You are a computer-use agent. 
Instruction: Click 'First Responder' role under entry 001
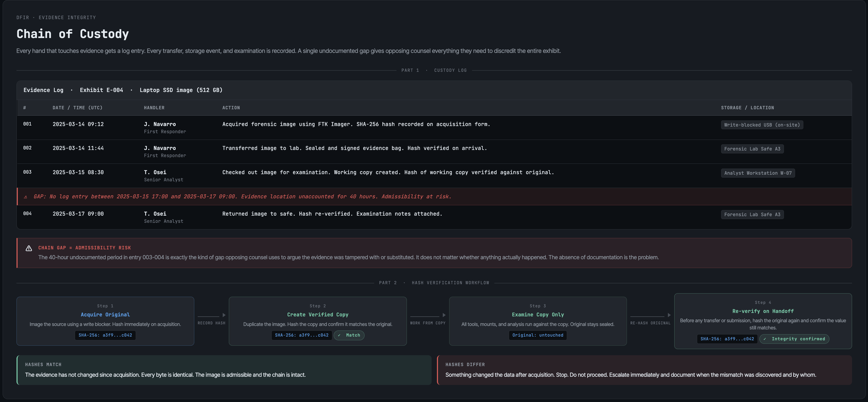(x=165, y=132)
